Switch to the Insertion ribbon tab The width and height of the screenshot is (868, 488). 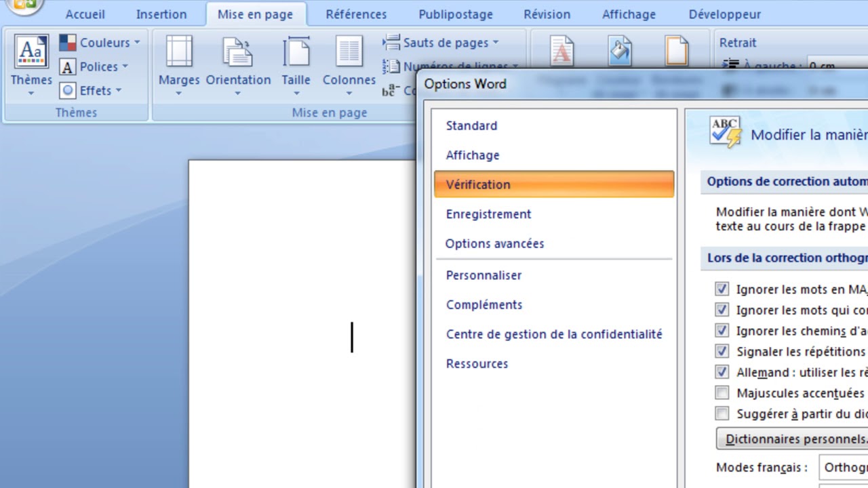click(x=161, y=14)
